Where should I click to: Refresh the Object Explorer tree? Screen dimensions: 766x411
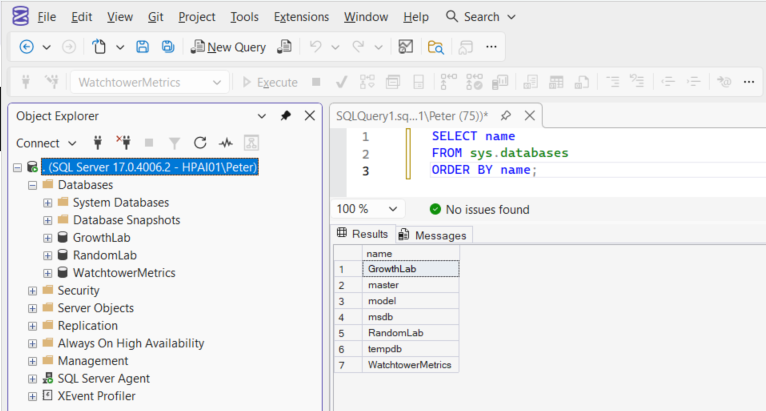click(200, 143)
